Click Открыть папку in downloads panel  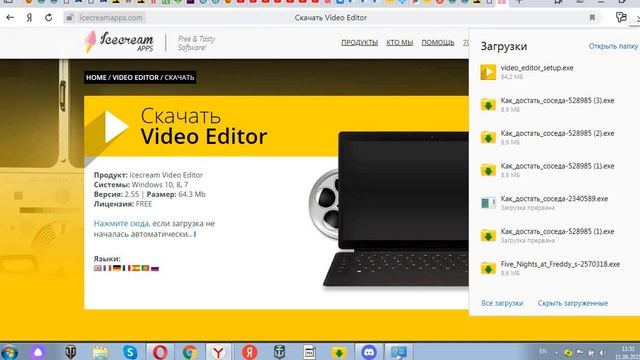coord(613,46)
